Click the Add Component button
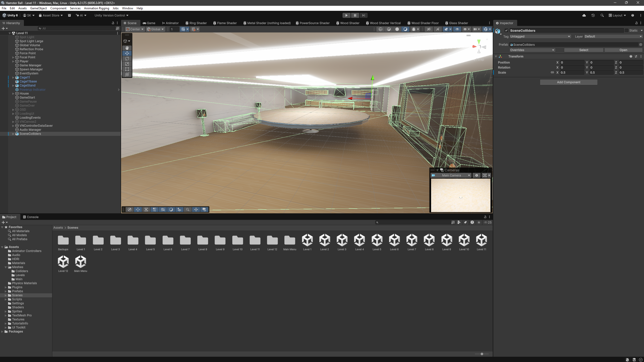This screenshot has height=362, width=644. (568, 82)
